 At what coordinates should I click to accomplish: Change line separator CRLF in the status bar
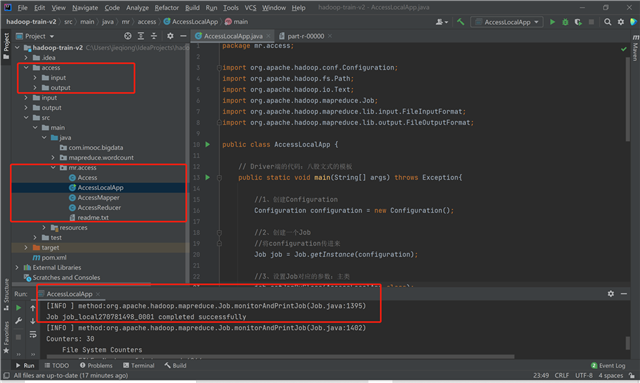[x=562, y=375]
